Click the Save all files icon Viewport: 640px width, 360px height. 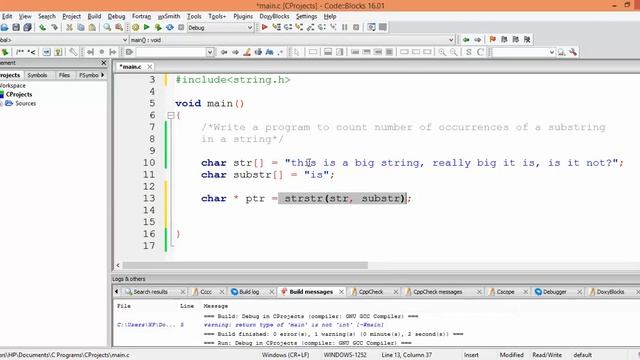[x=27, y=27]
